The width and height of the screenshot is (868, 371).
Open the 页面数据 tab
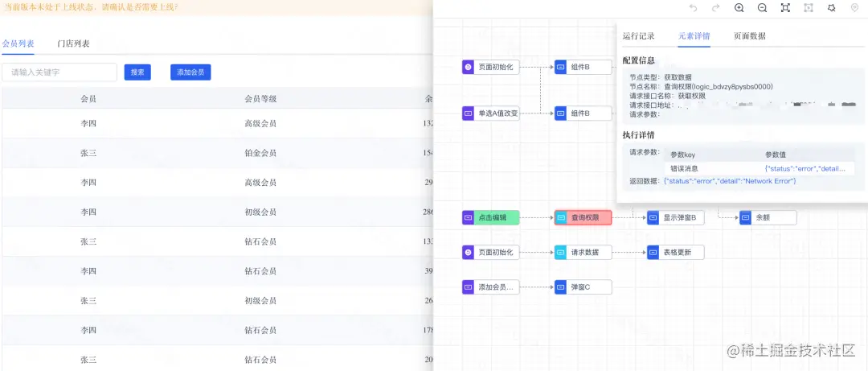click(750, 36)
